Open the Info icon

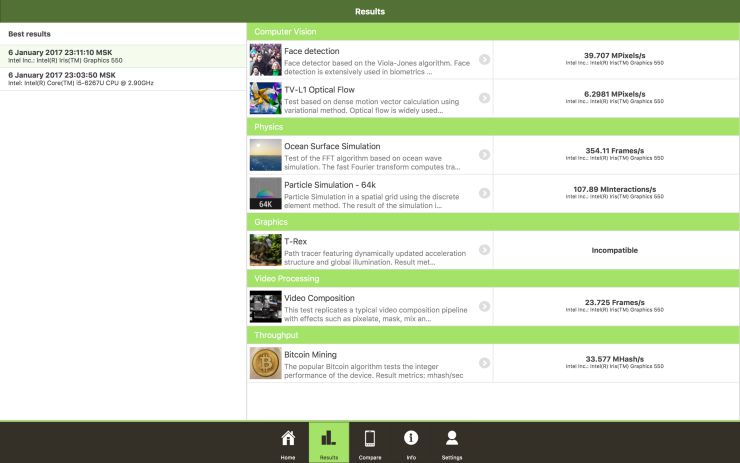point(411,438)
